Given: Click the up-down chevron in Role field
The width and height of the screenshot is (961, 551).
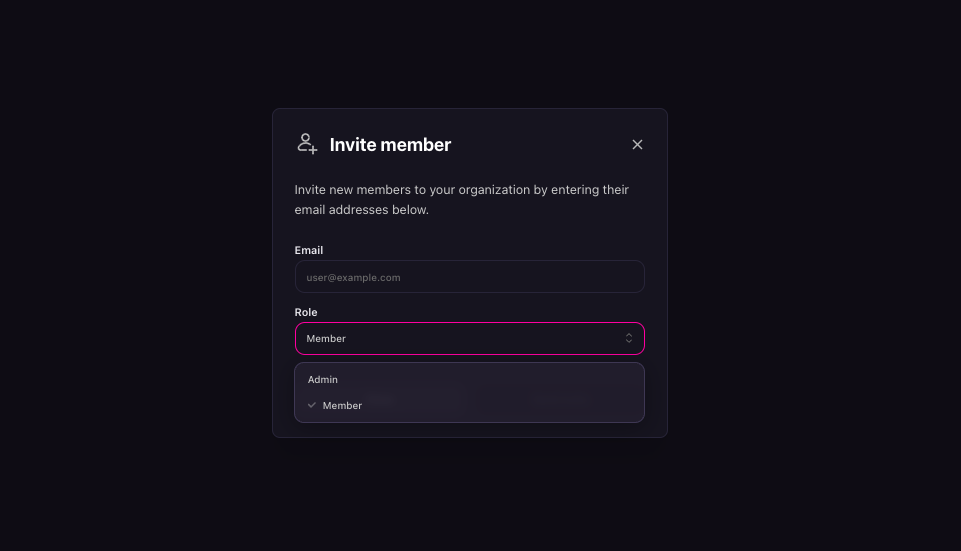Looking at the screenshot, I should (629, 339).
